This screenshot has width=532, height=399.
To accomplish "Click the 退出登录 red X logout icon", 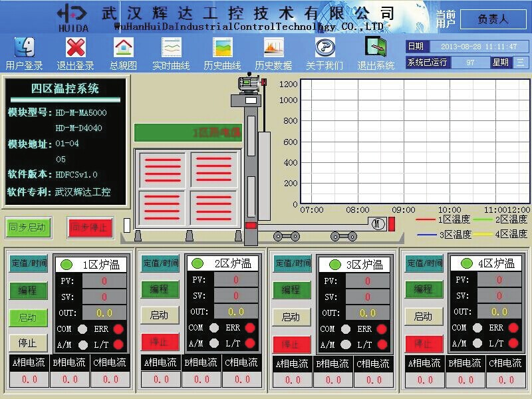I will click(75, 47).
